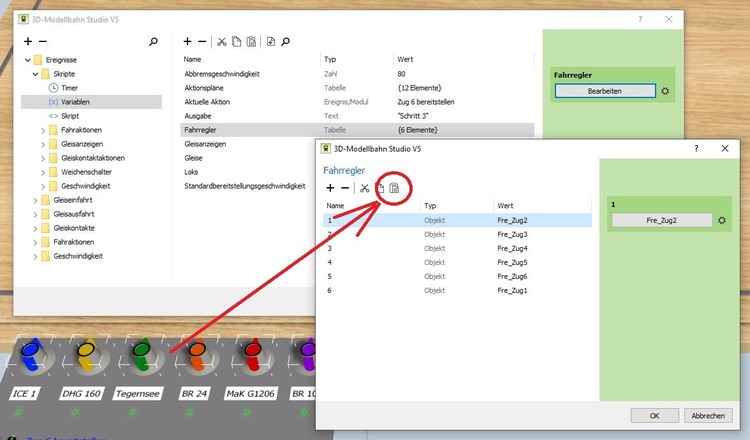Add a variable using main window variables toolbar plus
The width and height of the screenshot is (750, 440).
[188, 42]
